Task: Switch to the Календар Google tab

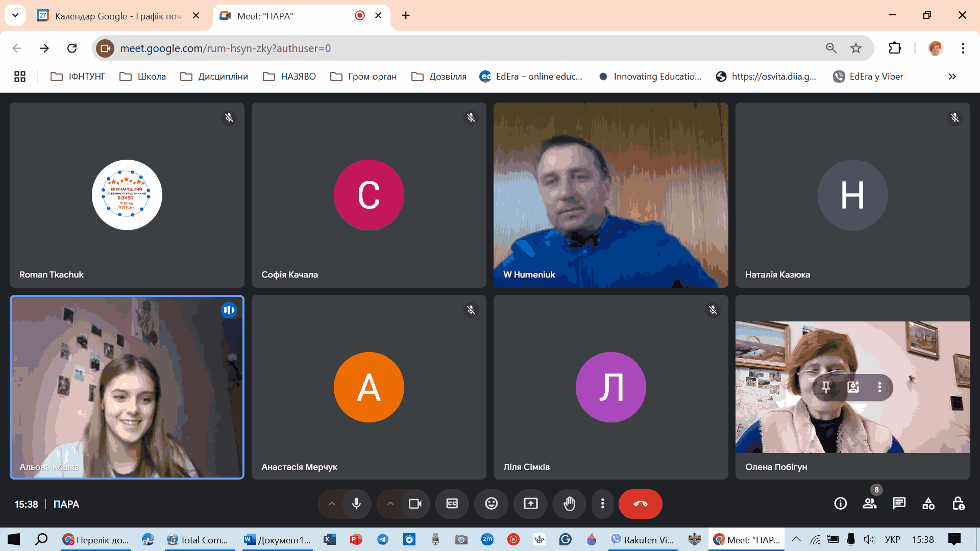Action: click(117, 16)
